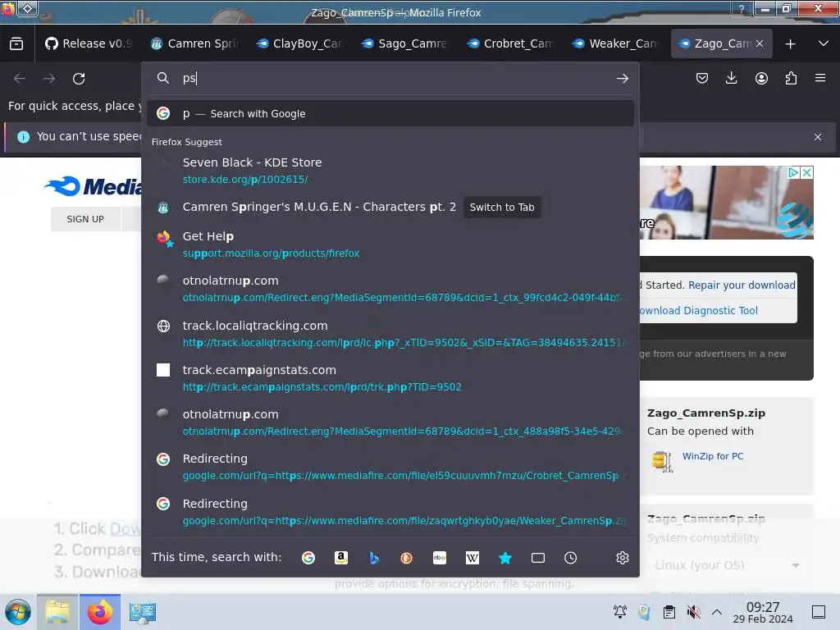
Task: Open search settings gear
Action: pos(622,558)
